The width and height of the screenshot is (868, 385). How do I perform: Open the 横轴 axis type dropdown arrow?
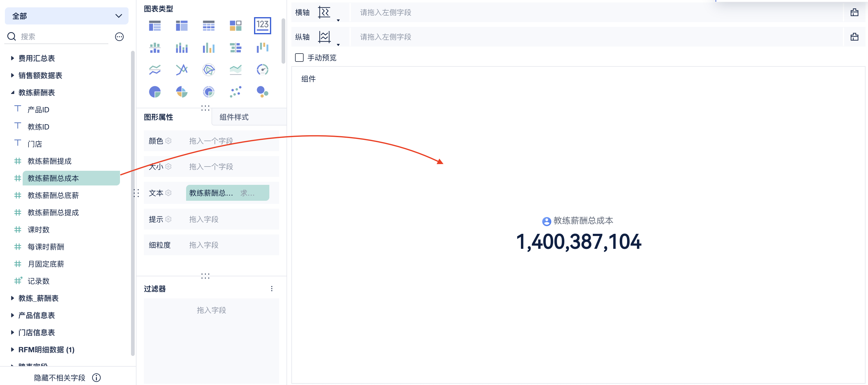click(x=338, y=20)
